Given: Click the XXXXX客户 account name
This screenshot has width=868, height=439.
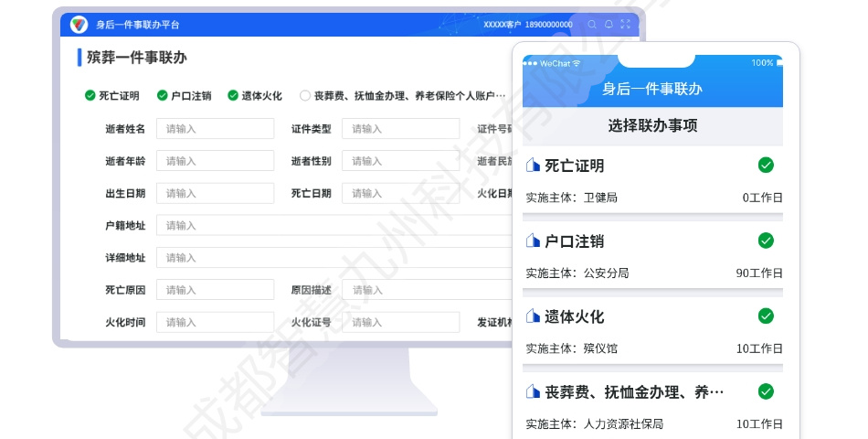Looking at the screenshot, I should (x=502, y=25).
